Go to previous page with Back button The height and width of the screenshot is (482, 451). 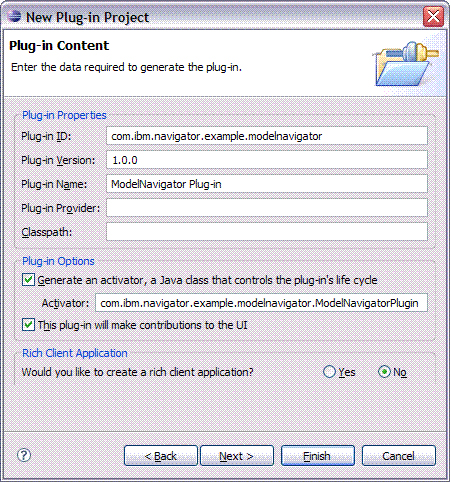161,455
